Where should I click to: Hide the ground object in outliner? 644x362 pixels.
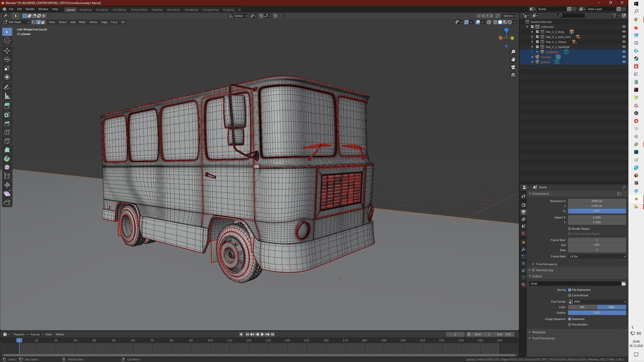pyautogui.click(x=624, y=62)
